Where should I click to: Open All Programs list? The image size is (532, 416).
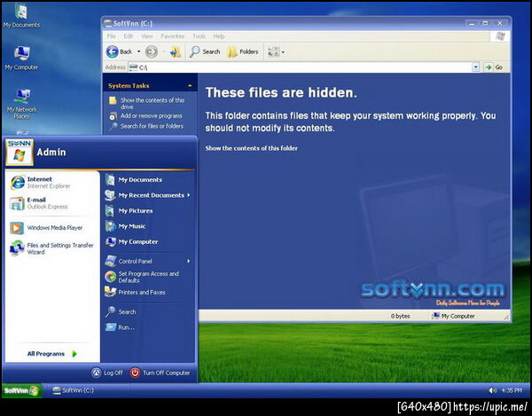point(52,354)
